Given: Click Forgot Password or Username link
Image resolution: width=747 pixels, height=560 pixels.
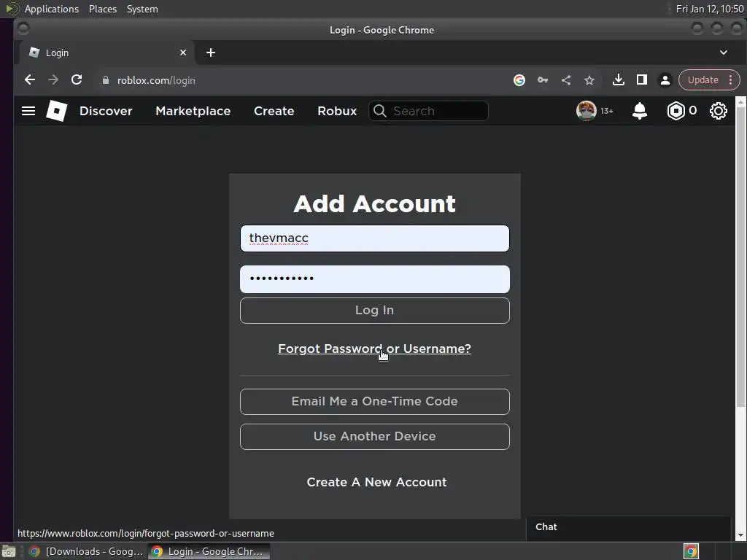Looking at the screenshot, I should pyautogui.click(x=374, y=349).
